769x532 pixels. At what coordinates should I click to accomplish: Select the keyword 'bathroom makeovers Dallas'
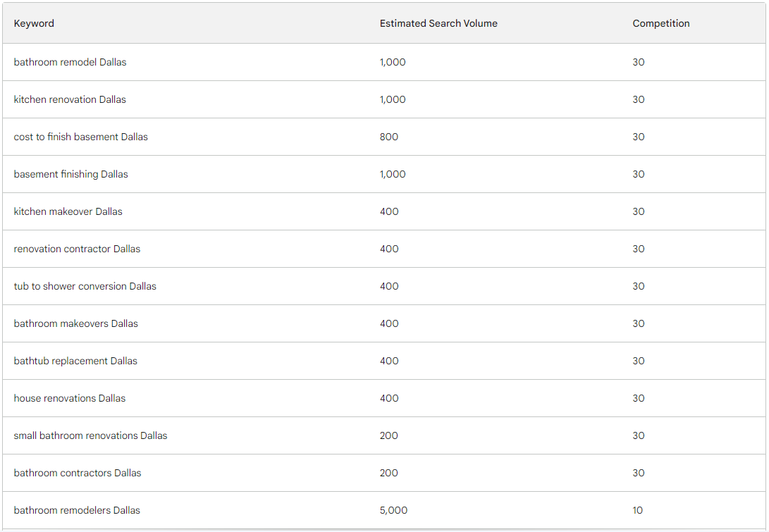[x=75, y=323]
